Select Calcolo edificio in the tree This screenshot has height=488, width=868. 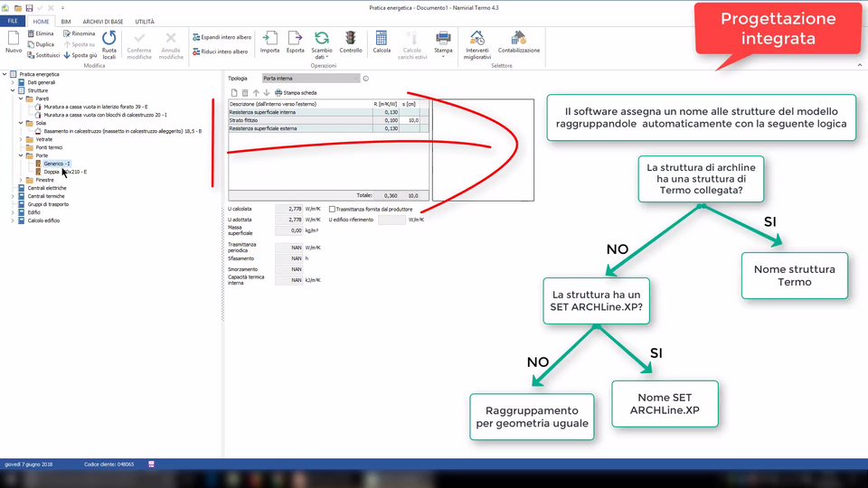43,221
